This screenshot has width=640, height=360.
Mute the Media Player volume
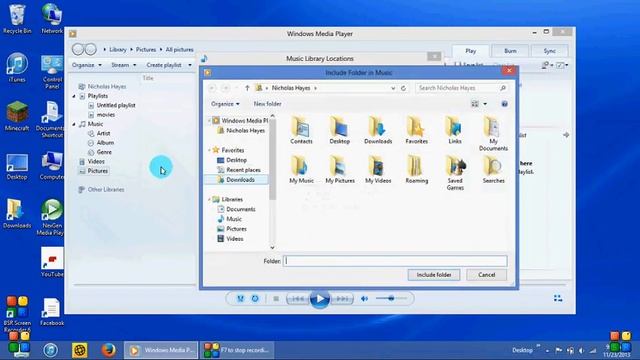click(x=364, y=299)
